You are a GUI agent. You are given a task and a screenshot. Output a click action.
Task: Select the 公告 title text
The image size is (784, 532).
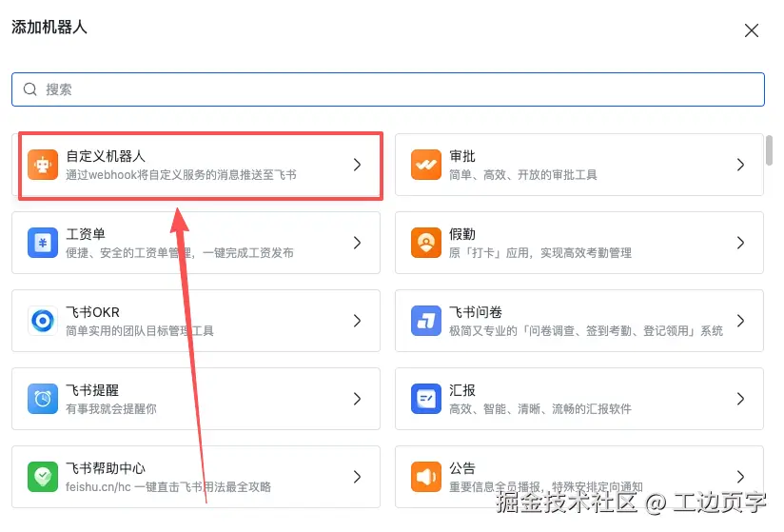462,468
